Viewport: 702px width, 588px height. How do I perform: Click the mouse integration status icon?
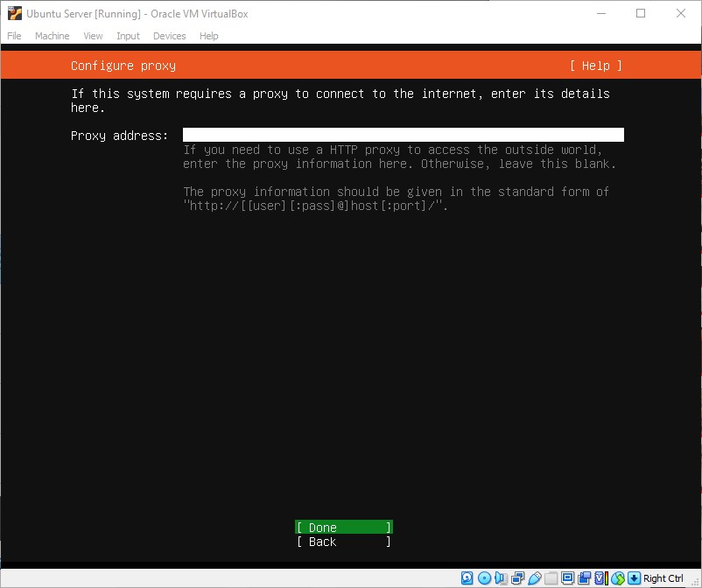pos(618,578)
